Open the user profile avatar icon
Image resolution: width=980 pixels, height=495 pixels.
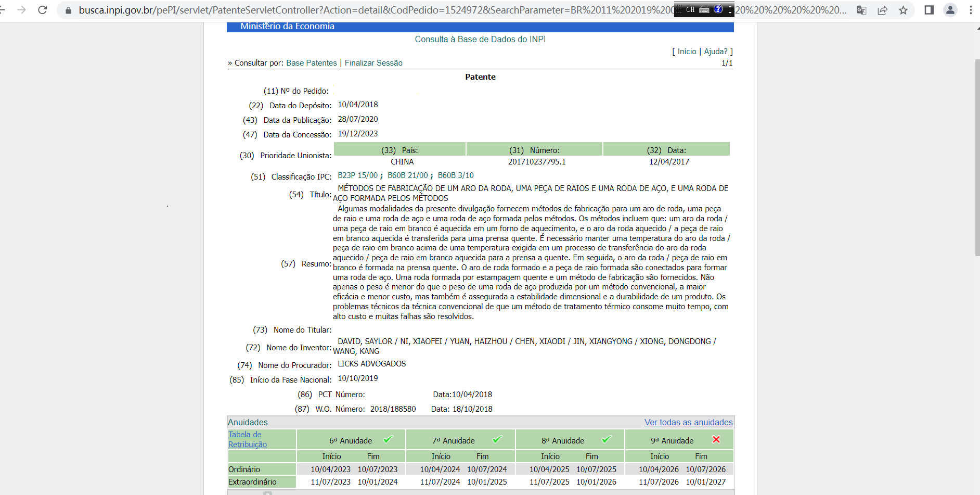point(950,10)
